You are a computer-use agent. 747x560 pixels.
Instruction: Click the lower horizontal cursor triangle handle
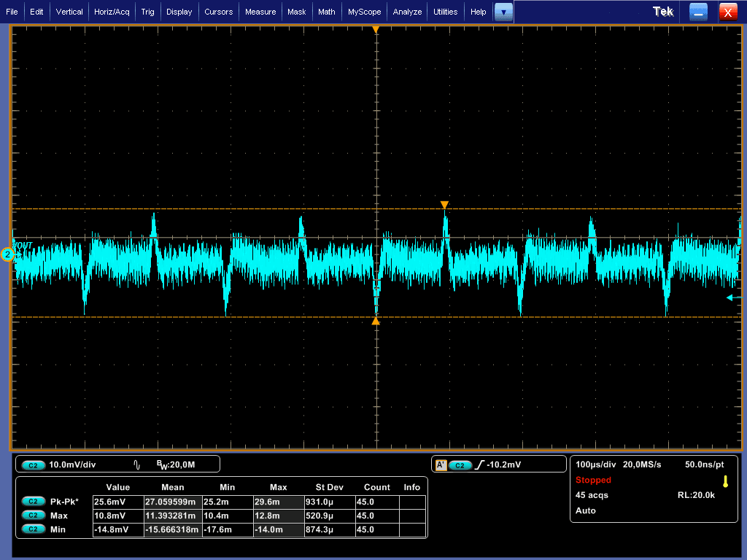[x=376, y=321]
